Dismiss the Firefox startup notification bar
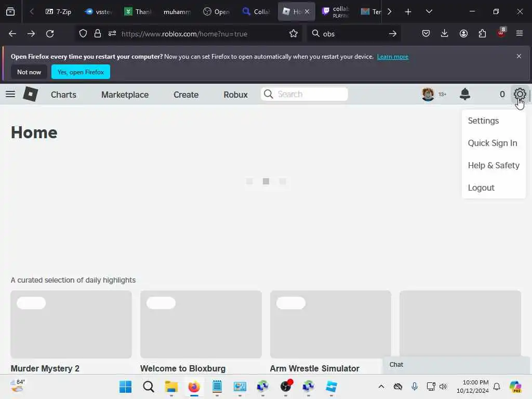Screen dimensions: 532x399 point(519,56)
